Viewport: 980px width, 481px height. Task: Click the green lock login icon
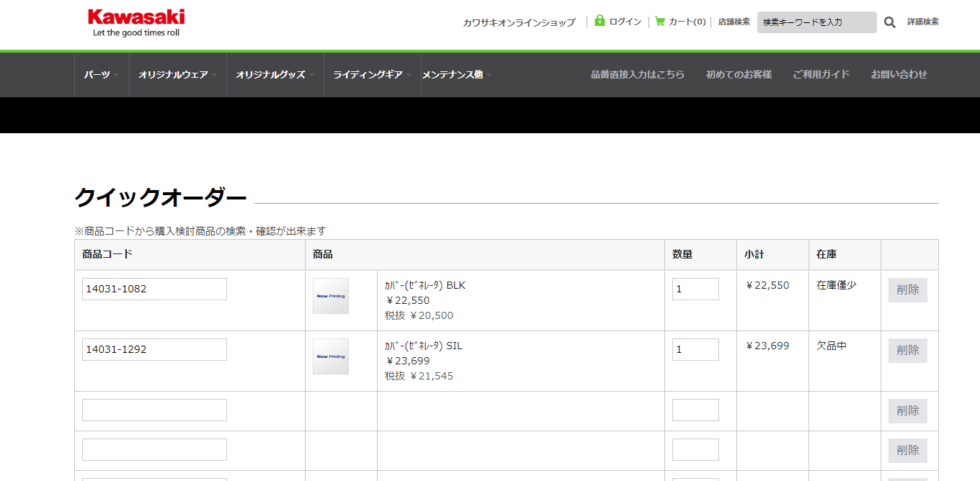600,21
